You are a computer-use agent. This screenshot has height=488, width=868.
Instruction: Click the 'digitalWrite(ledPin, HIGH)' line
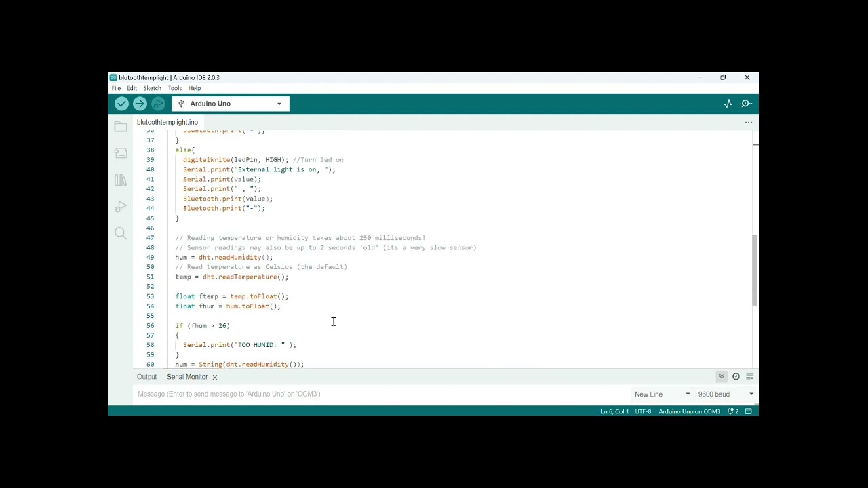(x=235, y=160)
